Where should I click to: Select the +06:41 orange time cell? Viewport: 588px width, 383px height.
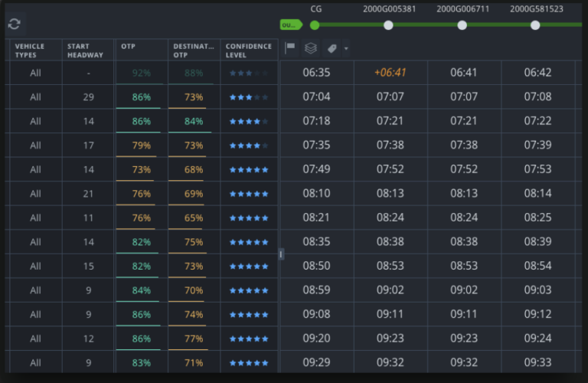[x=390, y=73]
